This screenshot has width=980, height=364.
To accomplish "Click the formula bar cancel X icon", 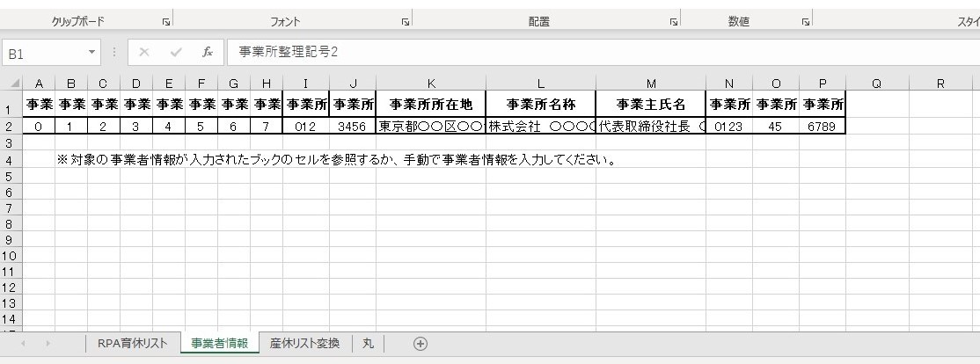I will pos(144,53).
